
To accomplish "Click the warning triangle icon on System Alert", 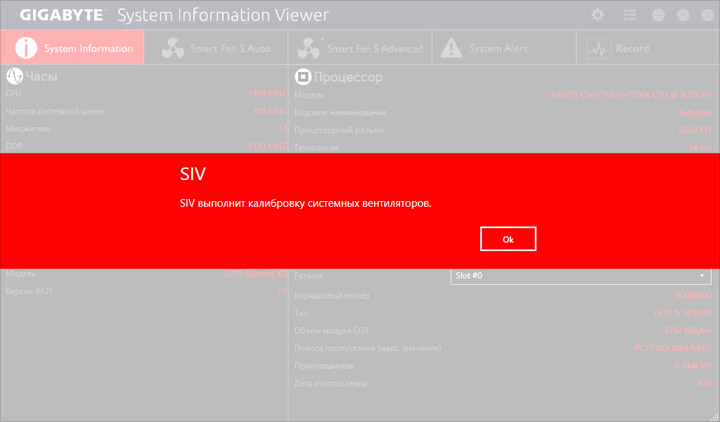I will point(451,48).
